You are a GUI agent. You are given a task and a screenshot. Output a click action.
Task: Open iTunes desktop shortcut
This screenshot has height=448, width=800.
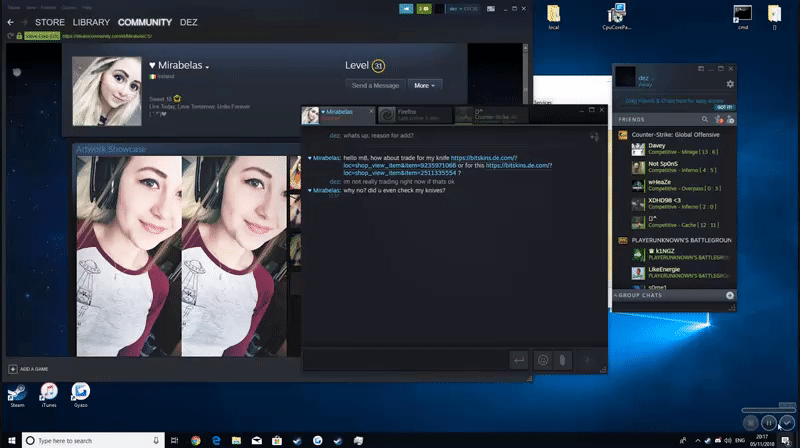[x=49, y=395]
